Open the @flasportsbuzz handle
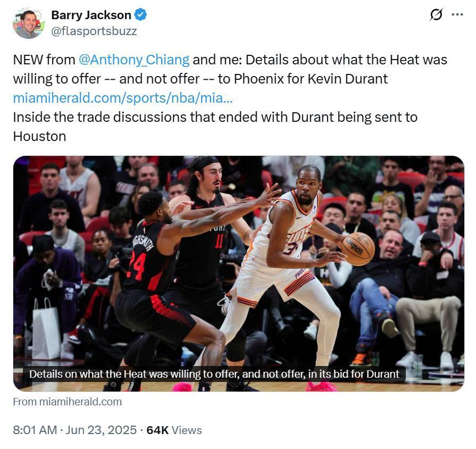The height and width of the screenshot is (449, 476). [x=94, y=31]
